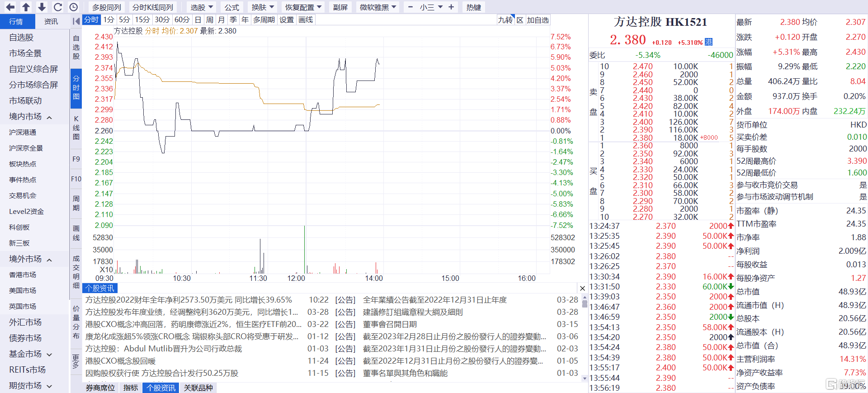Open 分时K线同列 view
Screen dimensions: 868x393
pos(153,7)
